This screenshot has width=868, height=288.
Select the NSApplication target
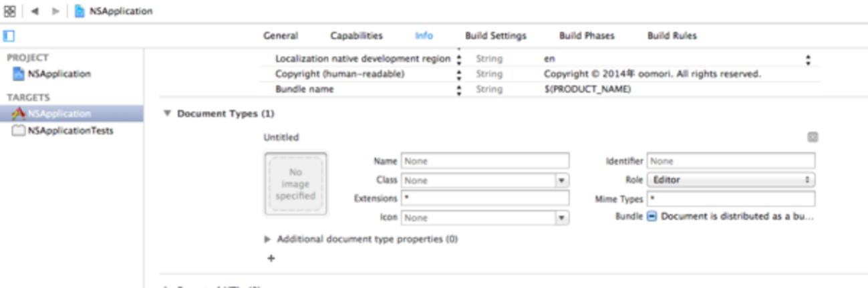click(x=71, y=114)
